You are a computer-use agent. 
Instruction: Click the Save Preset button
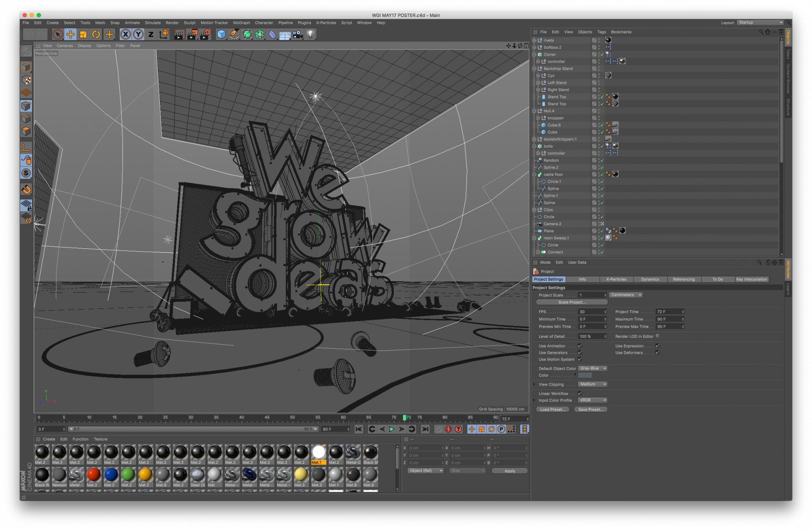click(x=590, y=409)
